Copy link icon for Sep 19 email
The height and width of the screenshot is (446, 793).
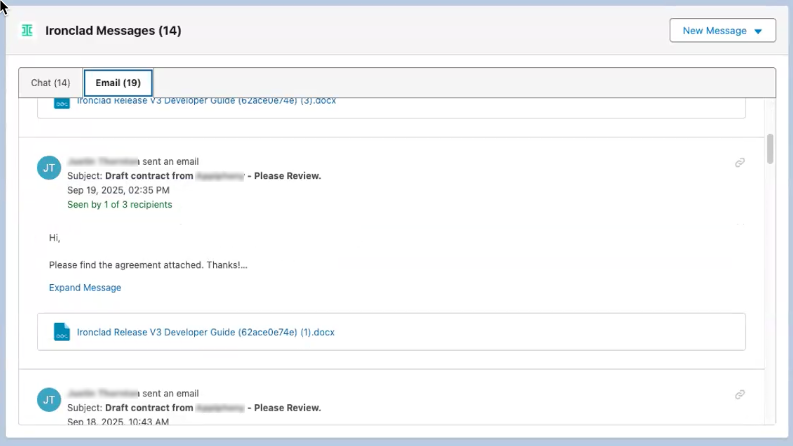739,162
